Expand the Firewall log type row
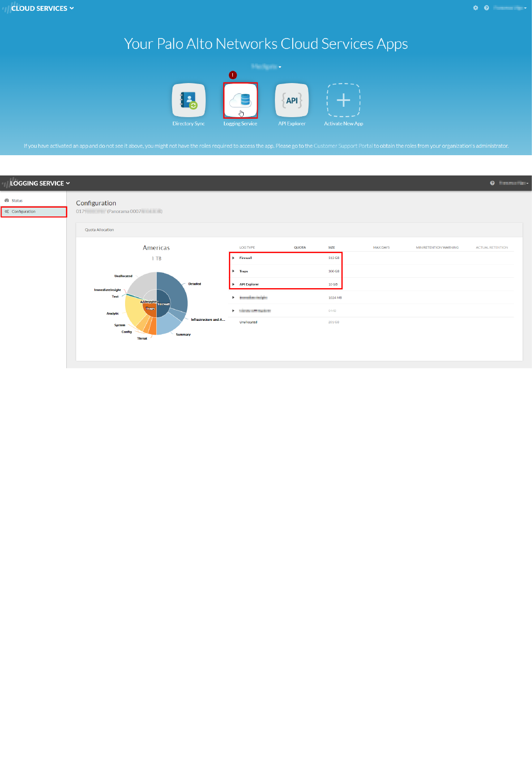 click(233, 258)
